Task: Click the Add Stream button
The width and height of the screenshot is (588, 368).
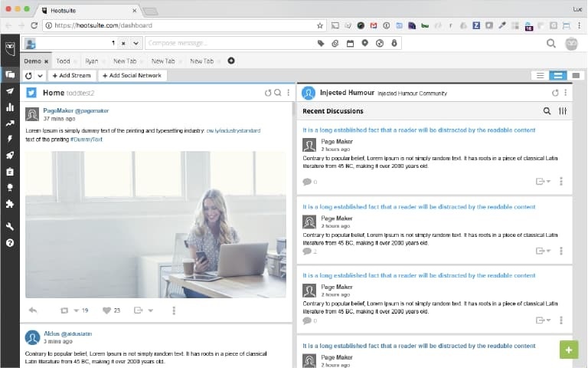Action: (72, 76)
